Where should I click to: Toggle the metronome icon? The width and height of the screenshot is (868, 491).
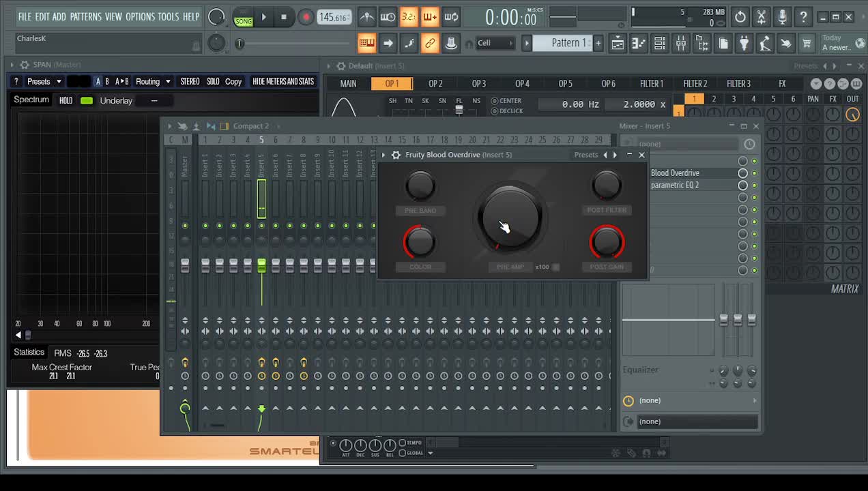[x=367, y=17]
